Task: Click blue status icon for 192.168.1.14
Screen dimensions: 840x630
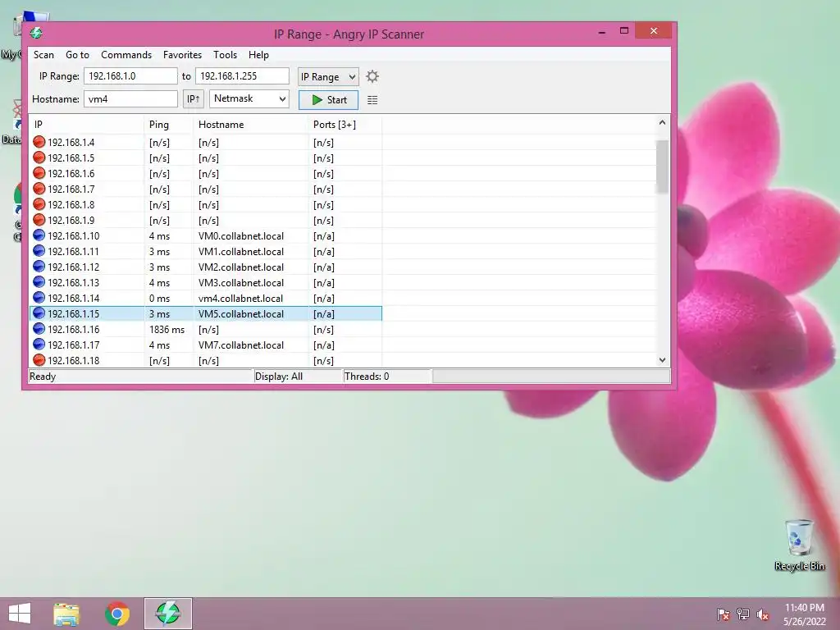Action: [39, 297]
